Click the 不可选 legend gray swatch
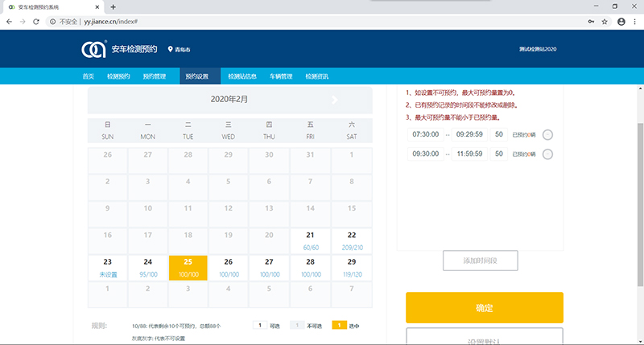This screenshot has width=644, height=345. tap(297, 326)
